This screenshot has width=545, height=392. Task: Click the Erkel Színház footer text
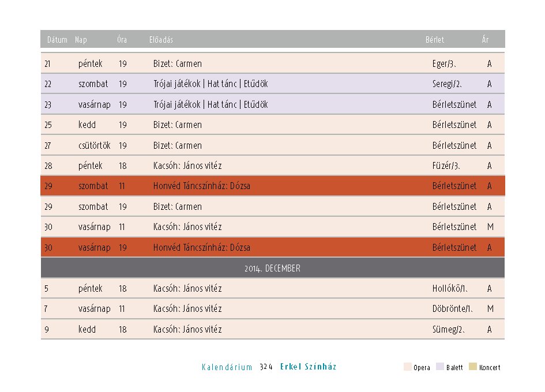tap(309, 367)
